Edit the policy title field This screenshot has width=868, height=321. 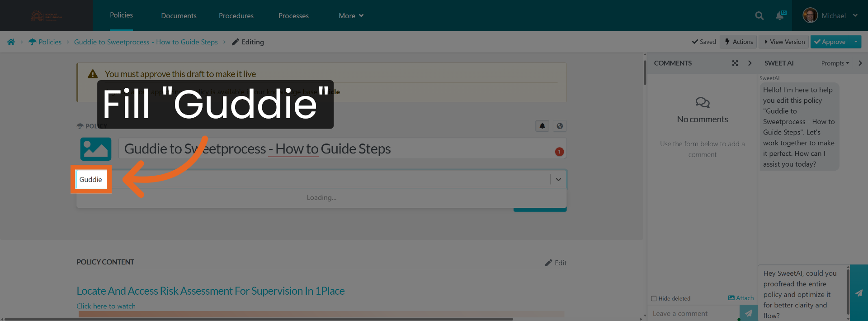342,149
